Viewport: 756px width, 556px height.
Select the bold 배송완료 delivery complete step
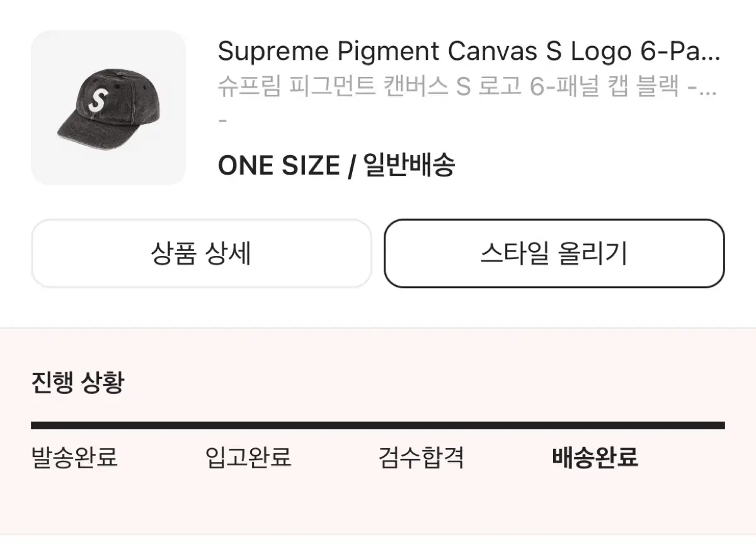coord(595,457)
